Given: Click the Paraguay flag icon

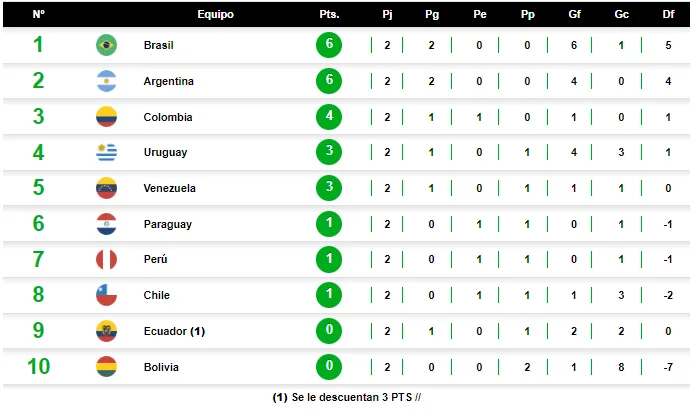Looking at the screenshot, I should tap(106, 224).
